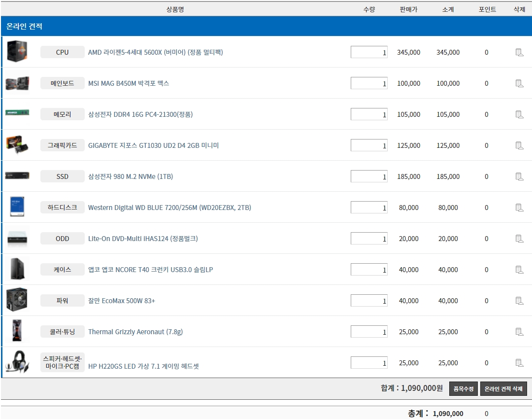
Task: Delete the HP H220GS headset row
Action: tap(519, 363)
